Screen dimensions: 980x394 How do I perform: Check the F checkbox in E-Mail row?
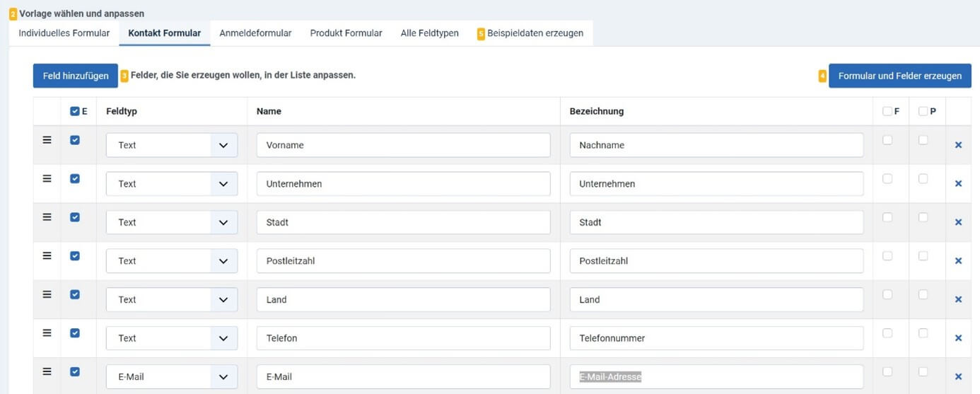(887, 371)
